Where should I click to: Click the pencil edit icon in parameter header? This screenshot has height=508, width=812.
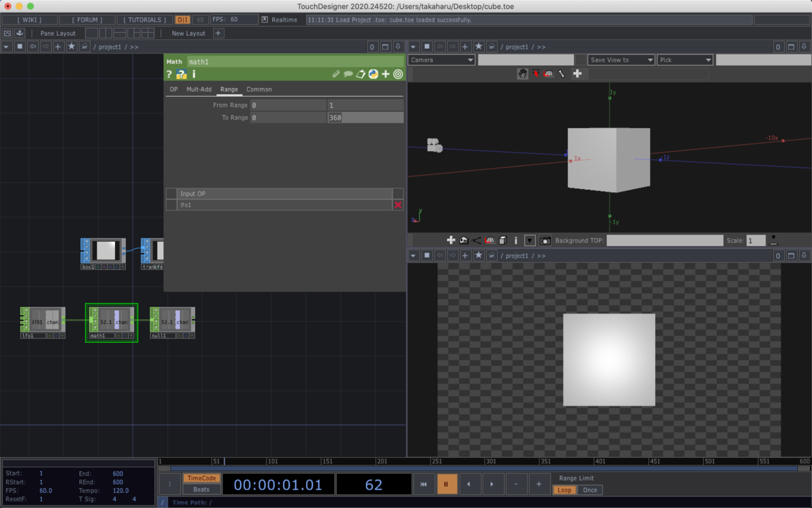point(336,75)
